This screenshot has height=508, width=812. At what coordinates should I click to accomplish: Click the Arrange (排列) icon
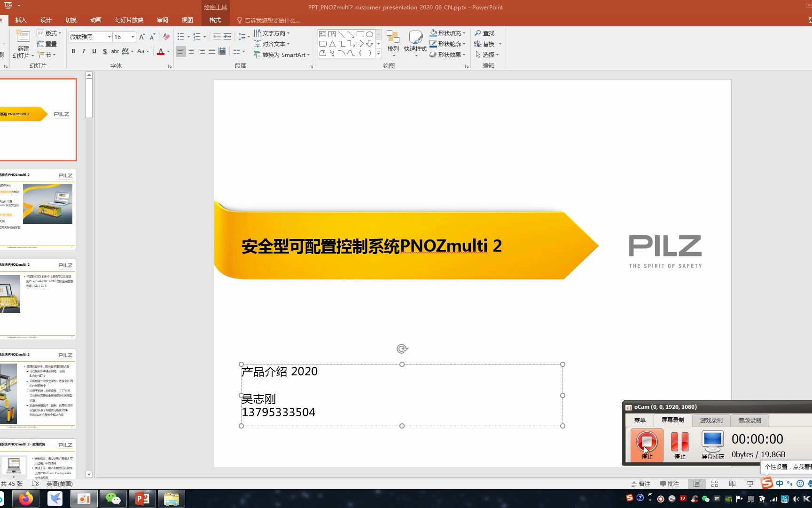[x=393, y=38]
